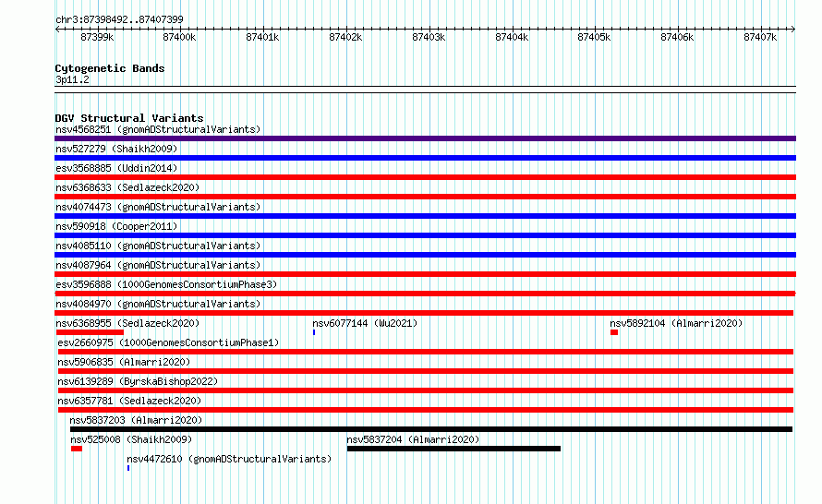Click the red bar under nsv6368633
Screen dimensions: 822x504
[x=425, y=197]
